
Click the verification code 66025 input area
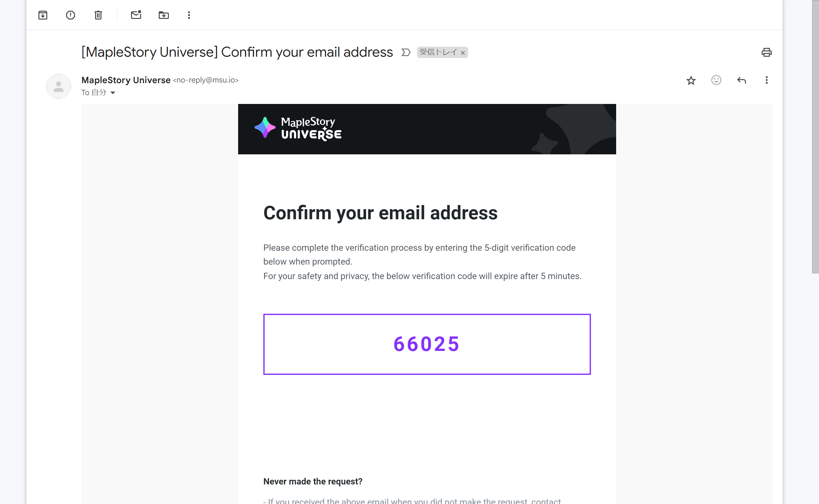(x=427, y=344)
